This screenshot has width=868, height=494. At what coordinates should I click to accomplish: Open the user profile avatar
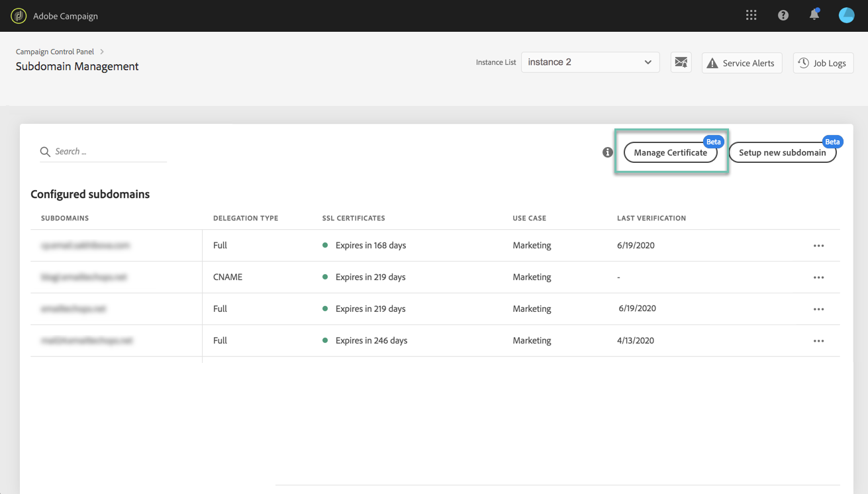tap(846, 15)
